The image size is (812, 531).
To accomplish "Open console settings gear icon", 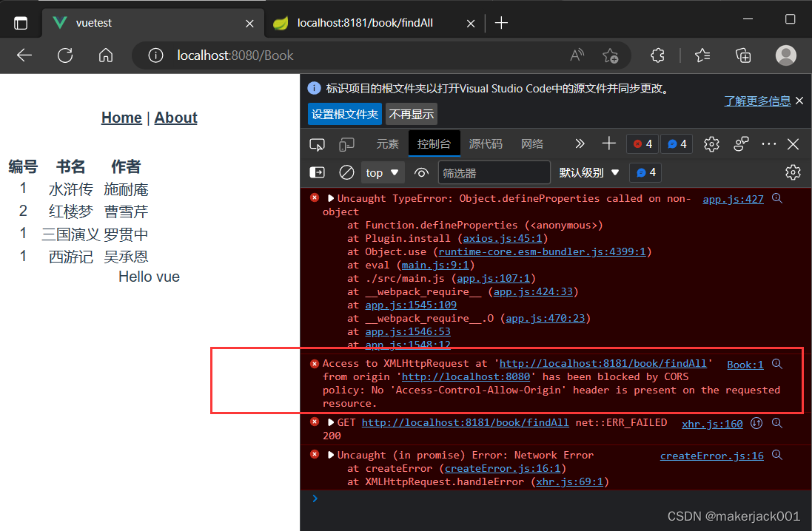I will point(793,172).
